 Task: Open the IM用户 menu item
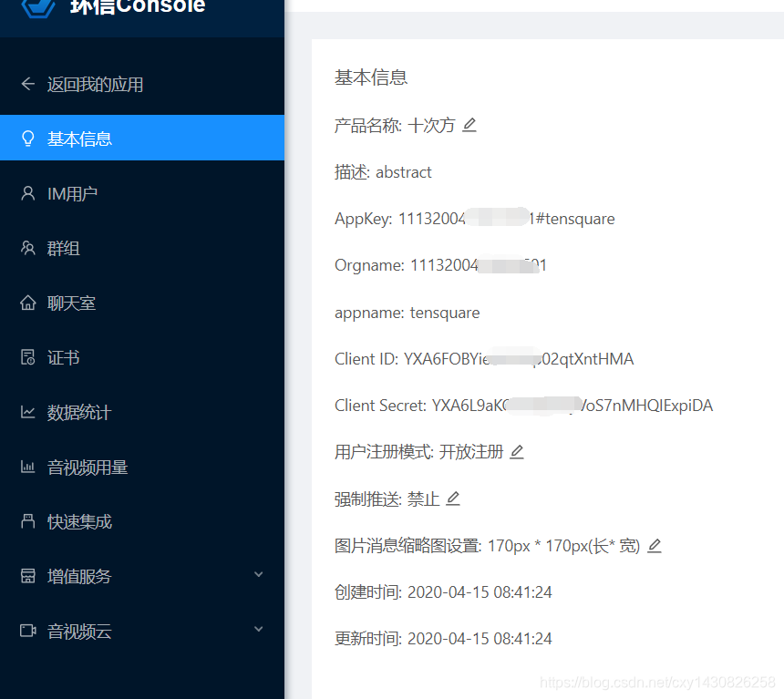click(x=142, y=193)
